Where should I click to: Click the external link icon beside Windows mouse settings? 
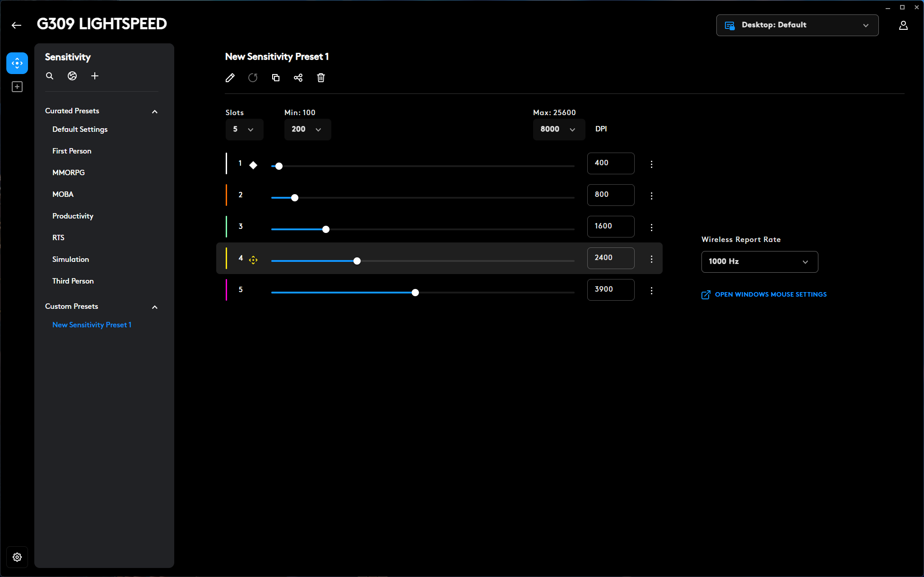pyautogui.click(x=706, y=295)
